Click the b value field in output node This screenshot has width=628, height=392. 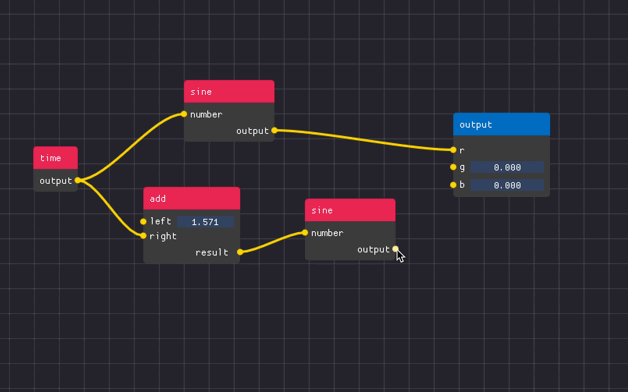(x=507, y=185)
